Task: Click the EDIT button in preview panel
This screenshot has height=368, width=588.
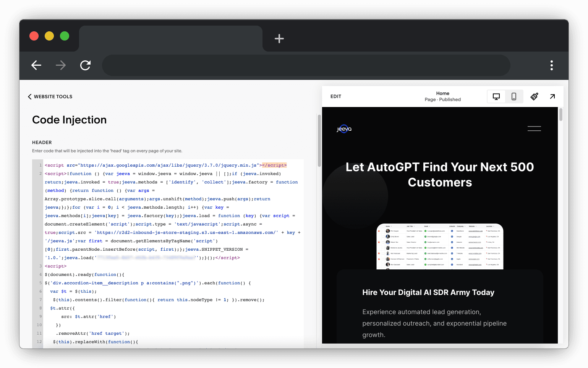Action: point(336,97)
